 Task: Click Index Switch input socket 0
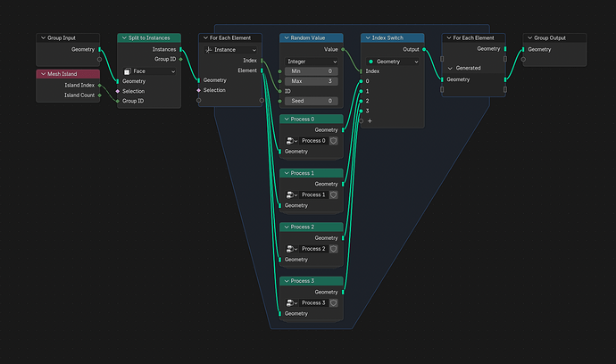361,81
